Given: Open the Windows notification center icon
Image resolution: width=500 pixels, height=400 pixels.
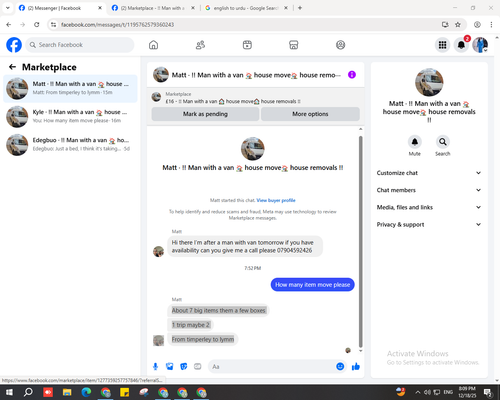Looking at the screenshot, I should [488, 392].
